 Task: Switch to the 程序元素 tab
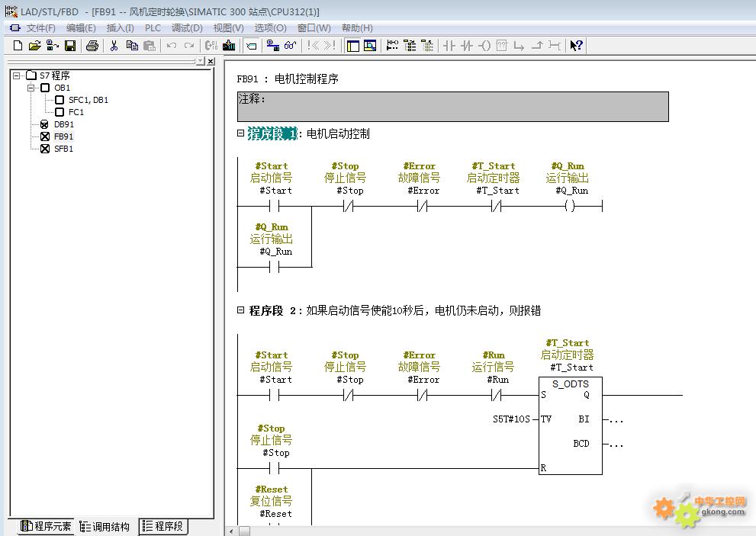(47, 526)
